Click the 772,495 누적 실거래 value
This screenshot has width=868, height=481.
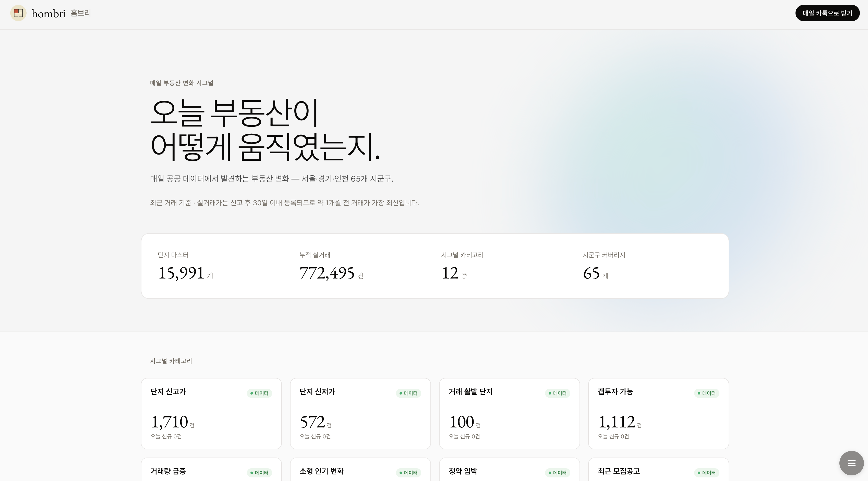tap(327, 273)
